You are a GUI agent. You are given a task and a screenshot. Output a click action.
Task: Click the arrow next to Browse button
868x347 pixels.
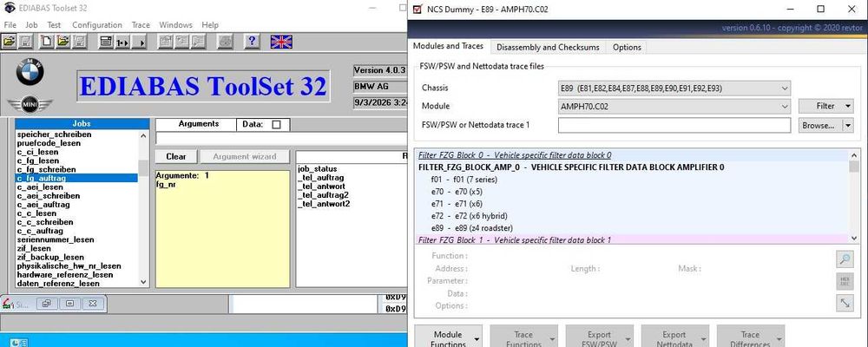coord(848,126)
